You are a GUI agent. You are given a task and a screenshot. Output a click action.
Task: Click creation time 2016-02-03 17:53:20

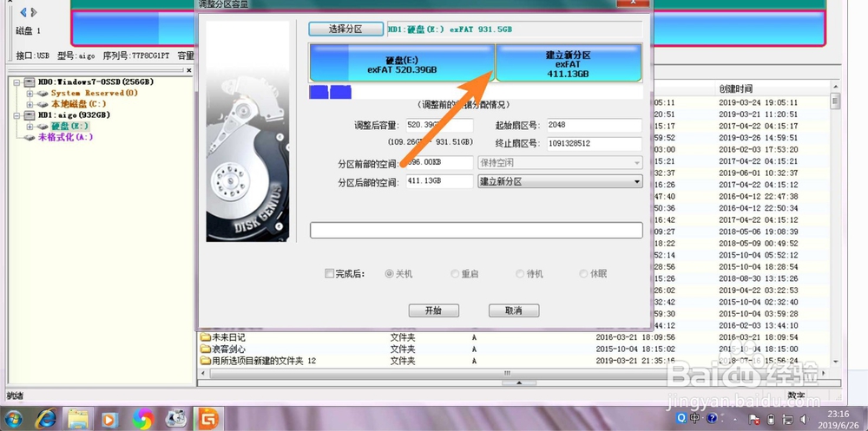(758, 149)
